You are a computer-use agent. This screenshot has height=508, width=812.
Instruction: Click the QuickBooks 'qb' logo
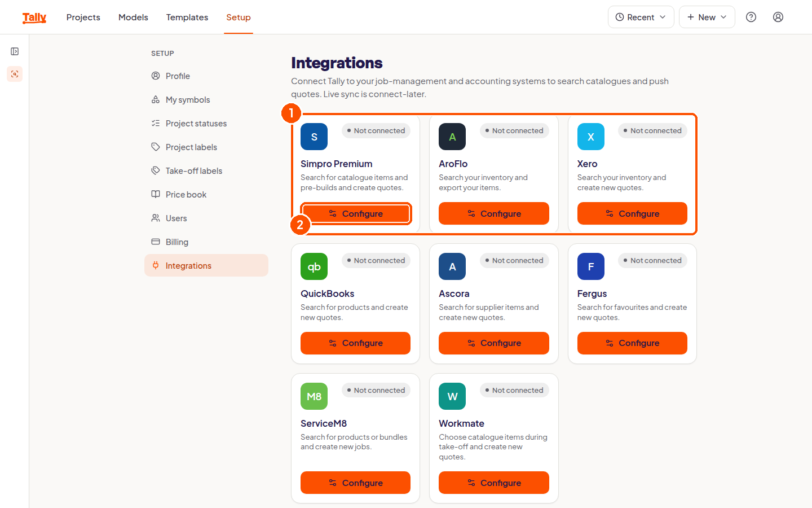click(x=314, y=266)
